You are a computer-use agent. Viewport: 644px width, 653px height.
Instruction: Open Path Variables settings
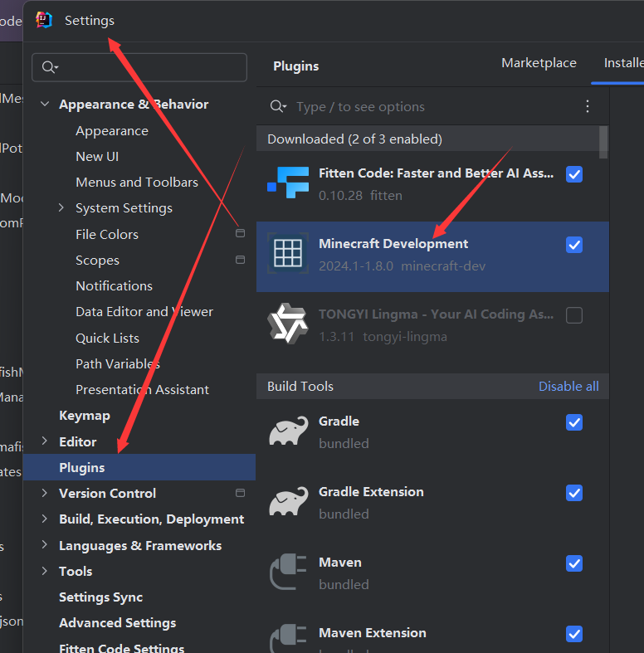tap(118, 364)
